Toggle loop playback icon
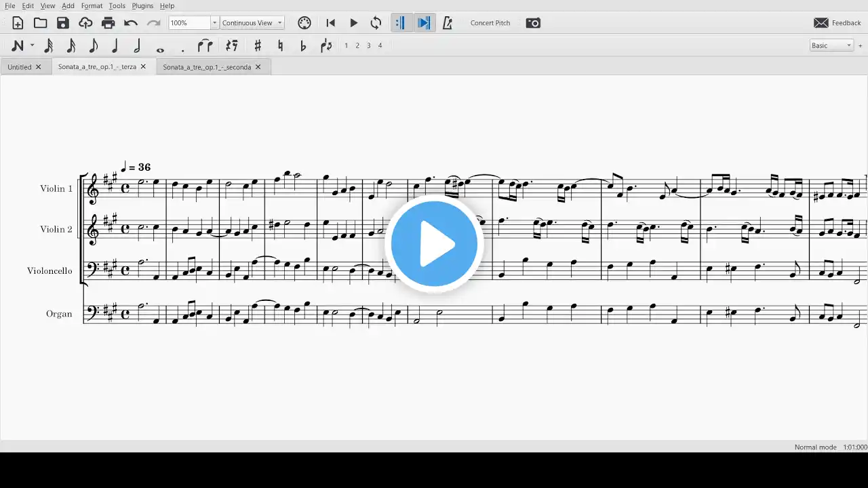This screenshot has height=488, width=868. click(376, 23)
